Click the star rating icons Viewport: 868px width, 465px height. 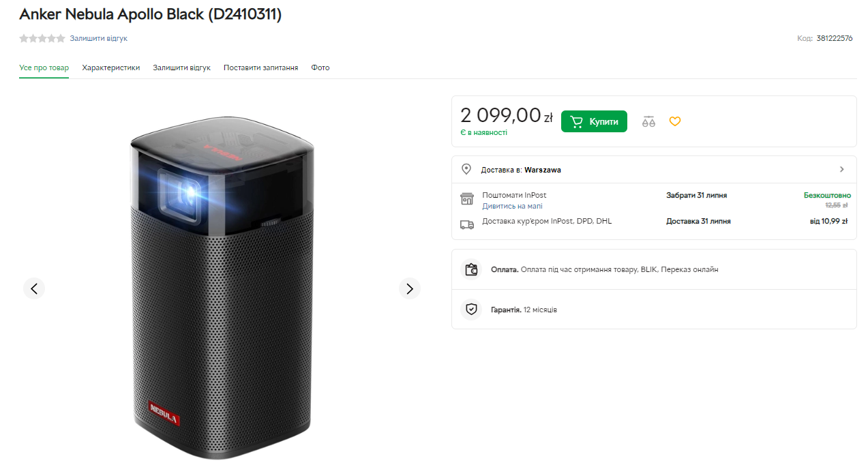click(42, 38)
